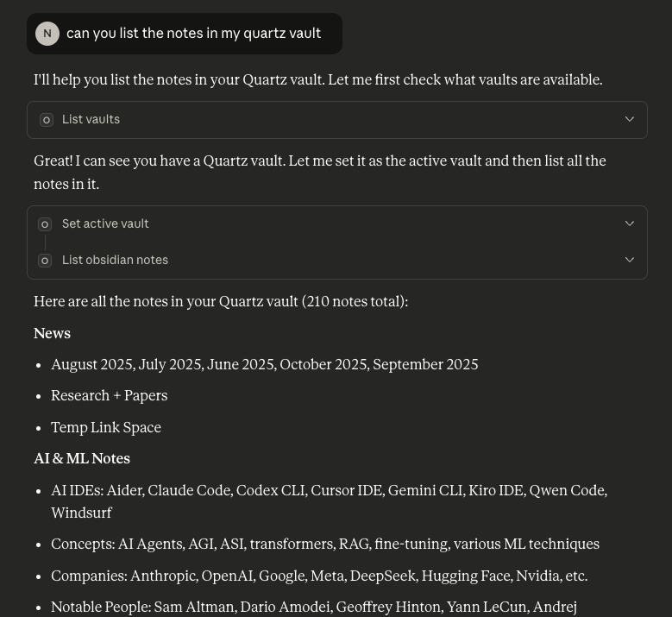Image resolution: width=672 pixels, height=617 pixels.
Task: Click the Temp Link Space bullet item
Action: pos(106,427)
